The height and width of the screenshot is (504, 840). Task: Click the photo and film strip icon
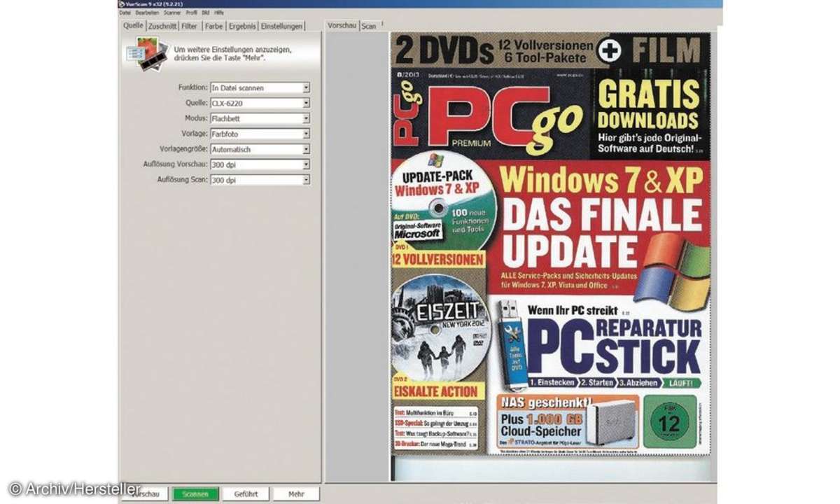[147, 55]
